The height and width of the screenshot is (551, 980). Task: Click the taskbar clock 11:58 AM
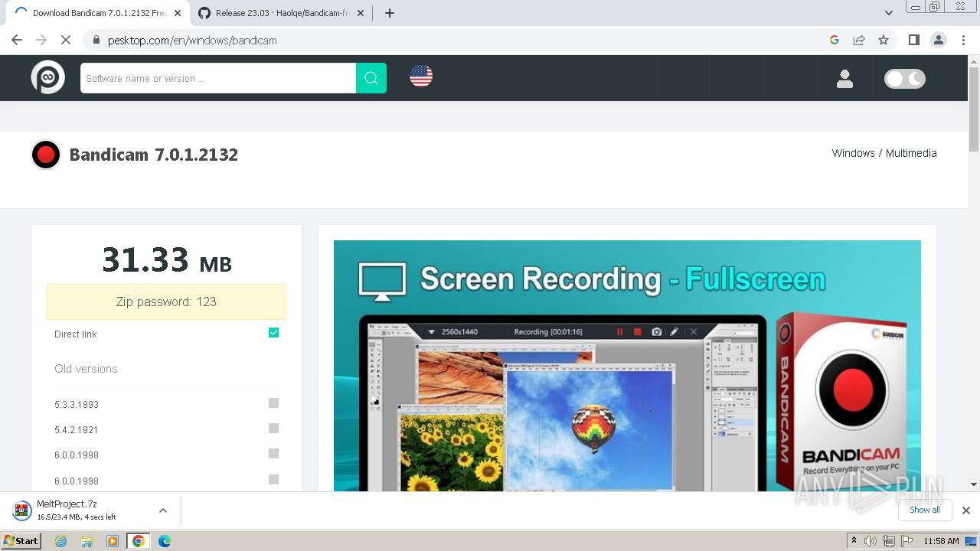pos(942,541)
